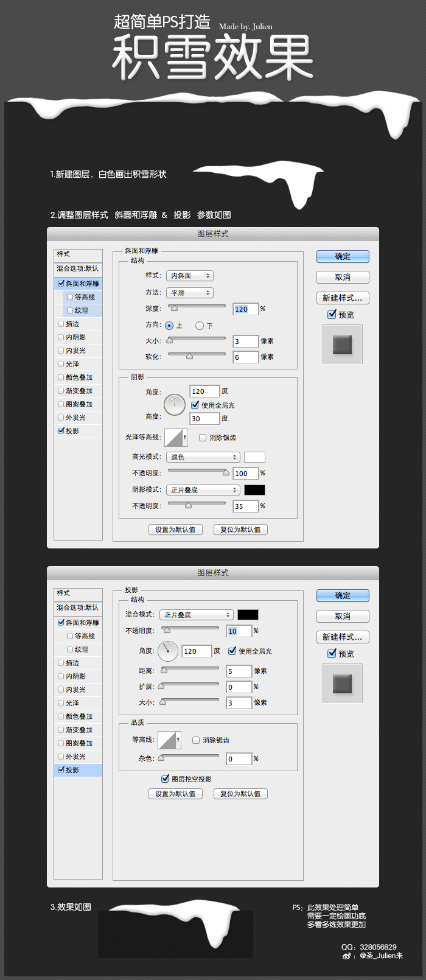Select 混合选项:默认 in the drop shadow dialog list
Viewport: 426px width, 980px height.
point(78,607)
